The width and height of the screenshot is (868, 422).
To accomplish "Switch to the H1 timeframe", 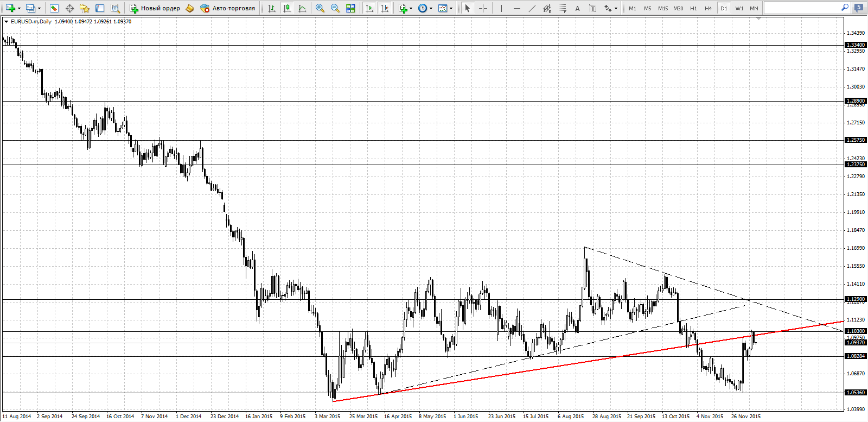I will pyautogui.click(x=693, y=8).
